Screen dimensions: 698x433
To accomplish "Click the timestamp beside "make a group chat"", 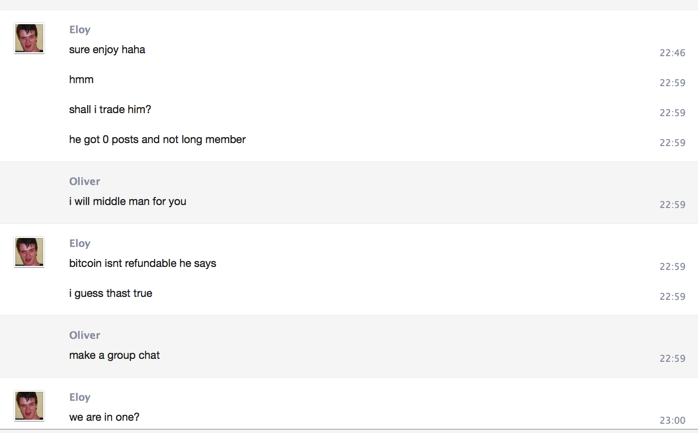I will coord(672,359).
